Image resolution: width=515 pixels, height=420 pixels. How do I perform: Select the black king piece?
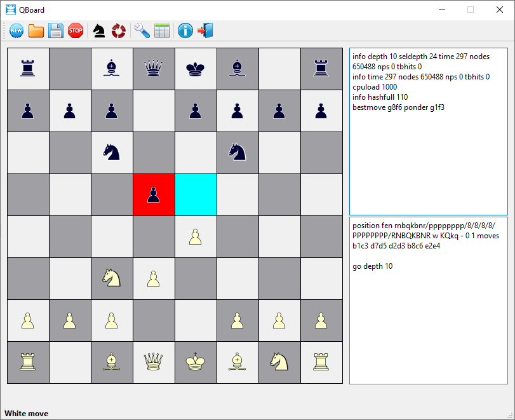click(196, 69)
